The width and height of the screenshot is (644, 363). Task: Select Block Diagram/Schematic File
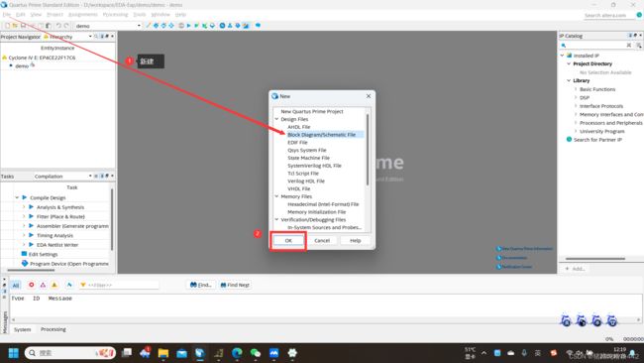[322, 135]
